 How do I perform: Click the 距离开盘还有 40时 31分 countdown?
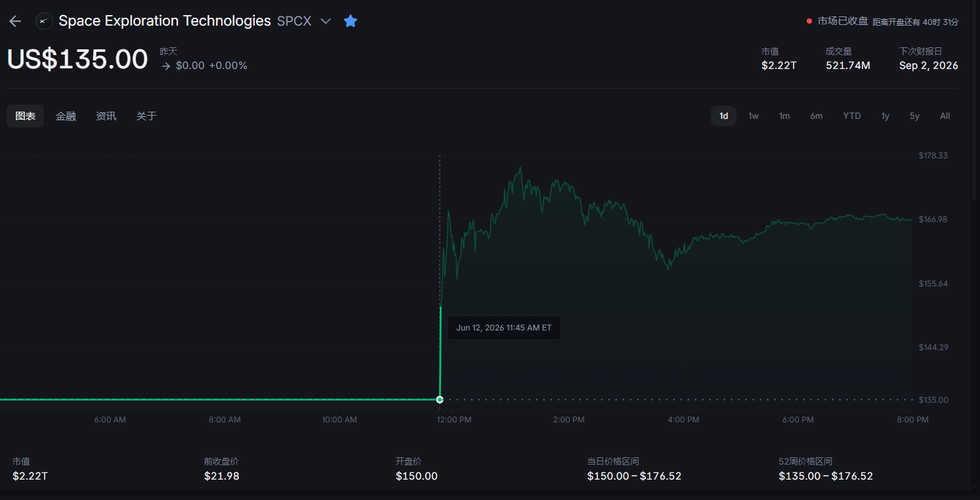pos(915,22)
